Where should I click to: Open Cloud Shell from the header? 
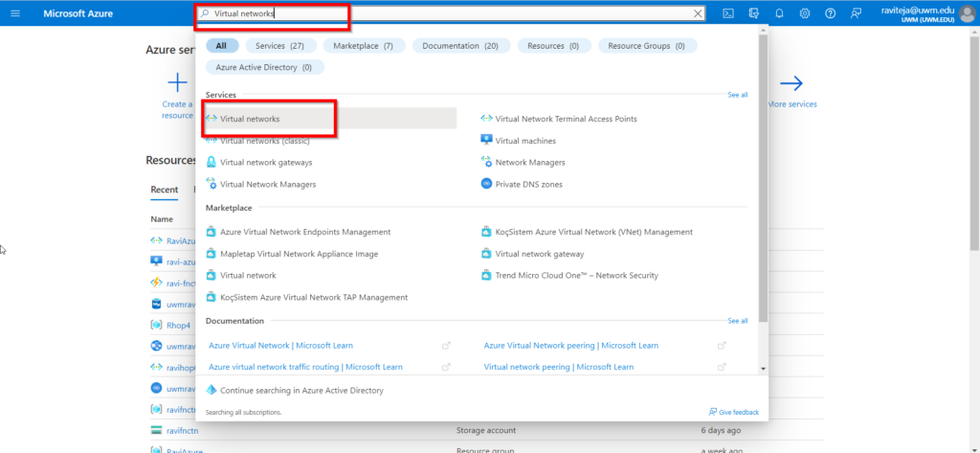point(728,13)
